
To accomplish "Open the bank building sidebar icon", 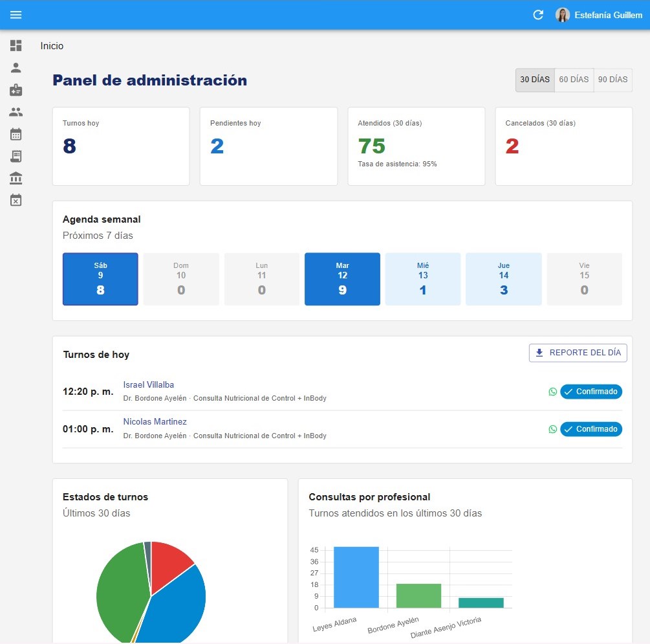I will [x=16, y=178].
